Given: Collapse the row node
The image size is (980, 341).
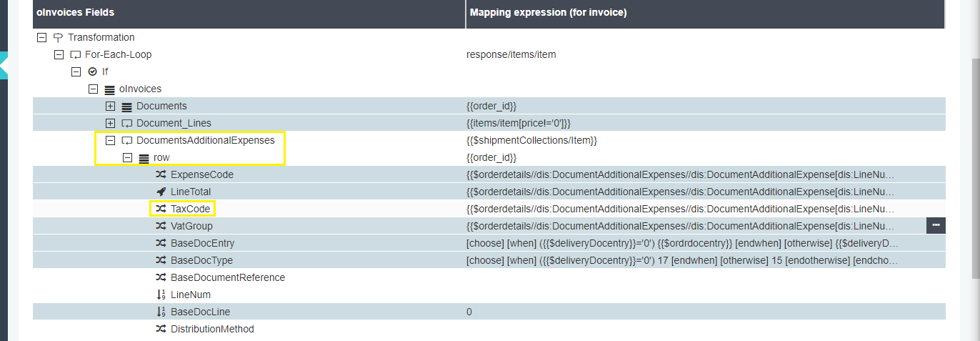Looking at the screenshot, I should (x=127, y=157).
